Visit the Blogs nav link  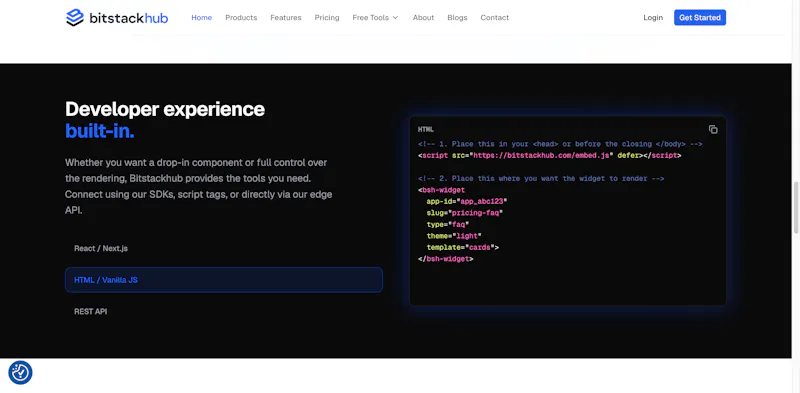click(x=457, y=17)
